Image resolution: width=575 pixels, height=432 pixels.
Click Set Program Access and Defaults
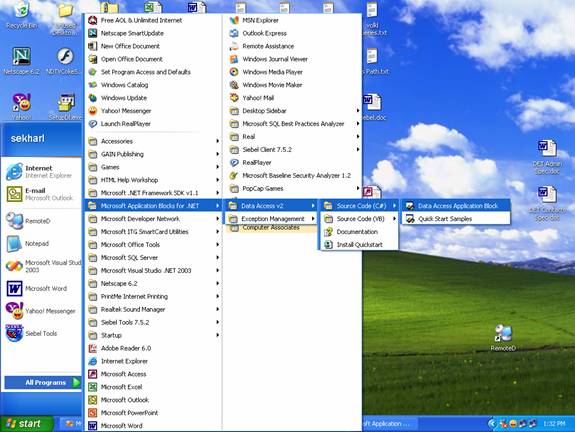153,72
